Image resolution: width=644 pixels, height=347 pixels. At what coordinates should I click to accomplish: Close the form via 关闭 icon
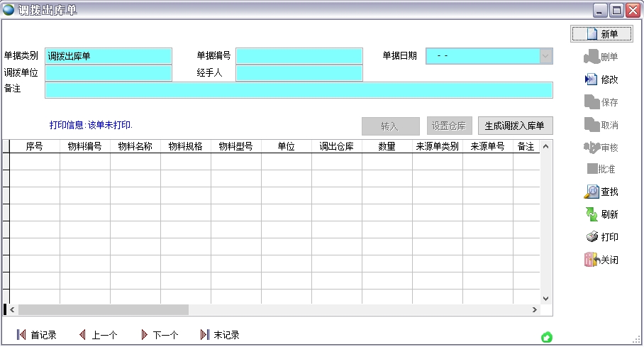pyautogui.click(x=591, y=260)
